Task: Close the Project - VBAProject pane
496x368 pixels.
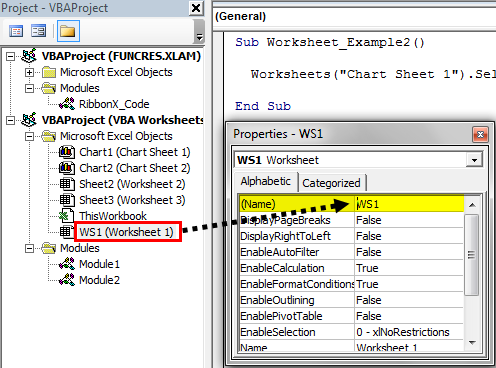Action: (x=196, y=8)
